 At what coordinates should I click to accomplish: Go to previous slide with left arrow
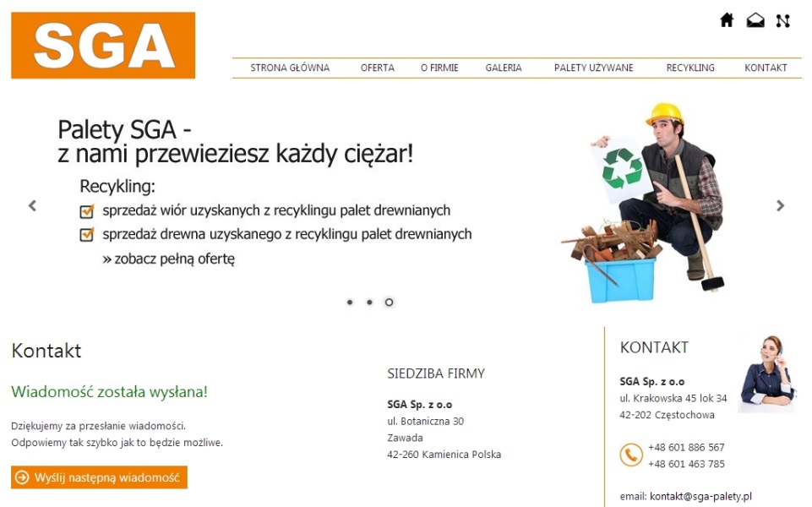(x=33, y=205)
